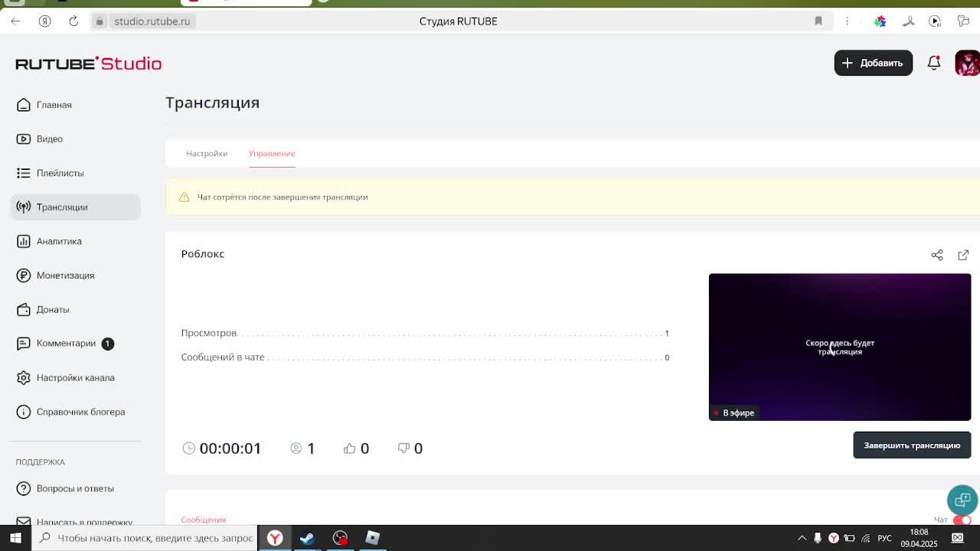
Task: Open the taskbar clock and date
Action: tap(919, 538)
